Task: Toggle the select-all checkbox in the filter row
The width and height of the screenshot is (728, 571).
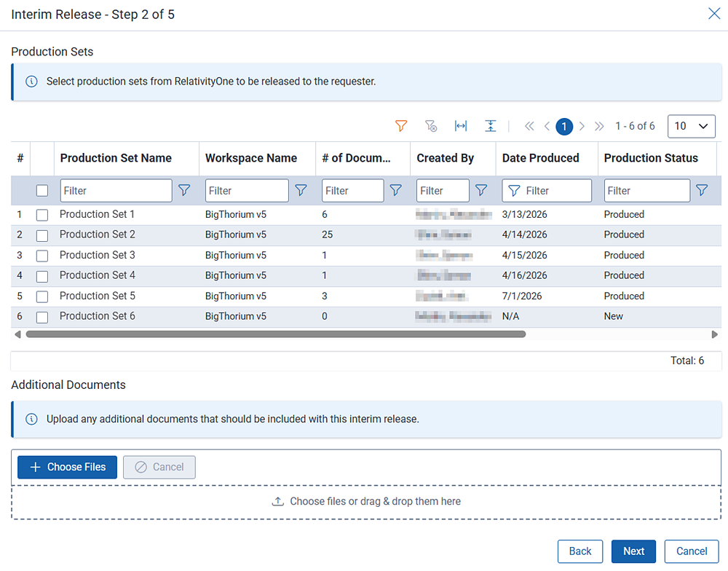Action: click(x=42, y=191)
